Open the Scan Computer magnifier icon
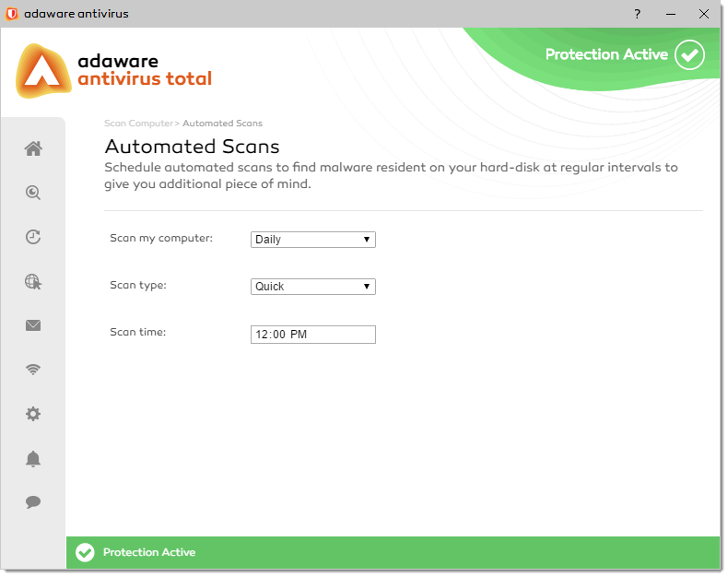728x577 pixels. (33, 193)
